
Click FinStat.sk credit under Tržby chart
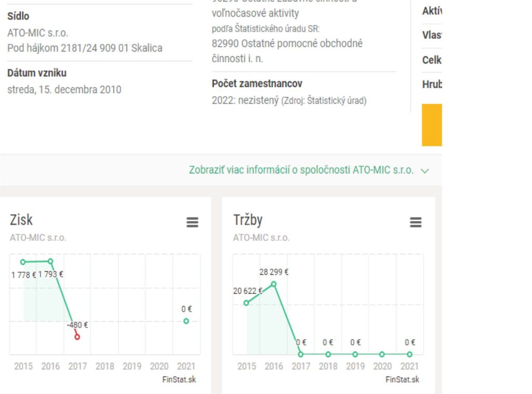(x=403, y=379)
